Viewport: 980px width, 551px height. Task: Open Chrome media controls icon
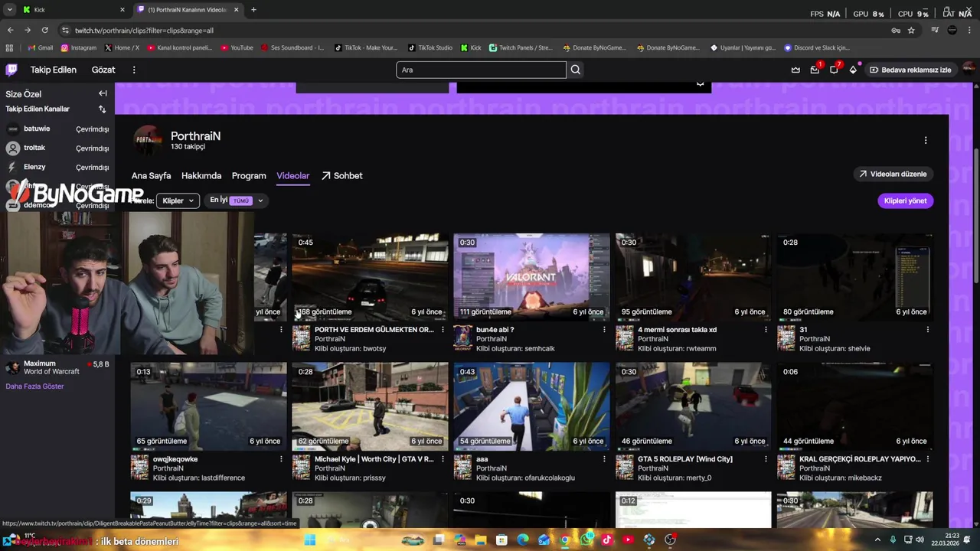[x=935, y=30]
